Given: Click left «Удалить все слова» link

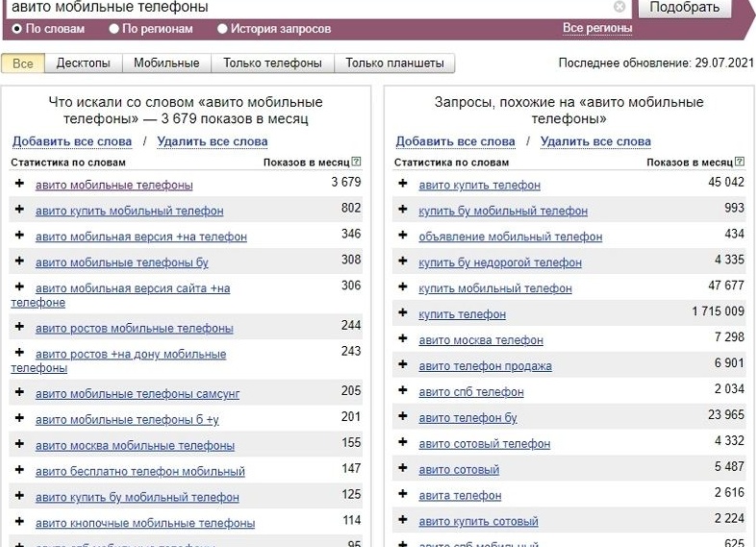Looking at the screenshot, I should (213, 141).
